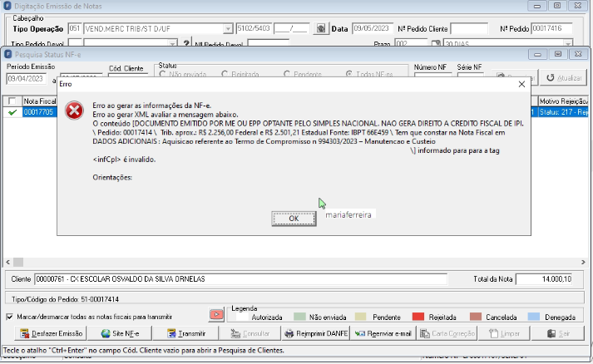Click the CFOP 5102/5403 field
The height and width of the screenshot is (364, 593).
tap(254, 29)
